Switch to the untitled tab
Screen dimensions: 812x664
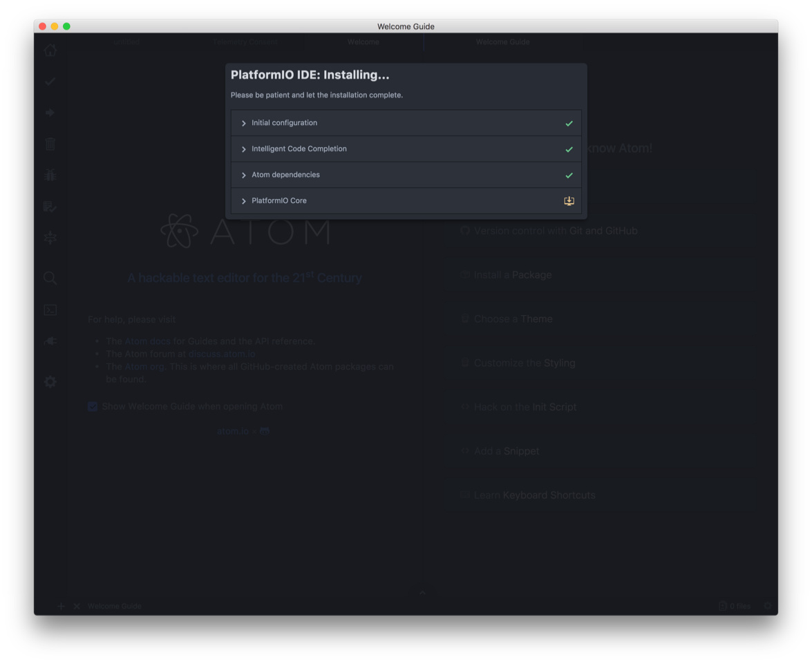tap(126, 42)
